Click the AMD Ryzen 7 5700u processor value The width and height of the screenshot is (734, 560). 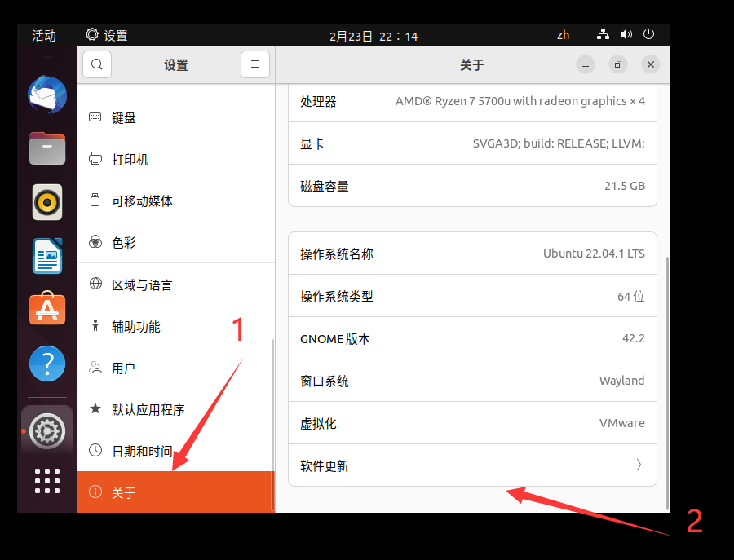[x=520, y=101]
